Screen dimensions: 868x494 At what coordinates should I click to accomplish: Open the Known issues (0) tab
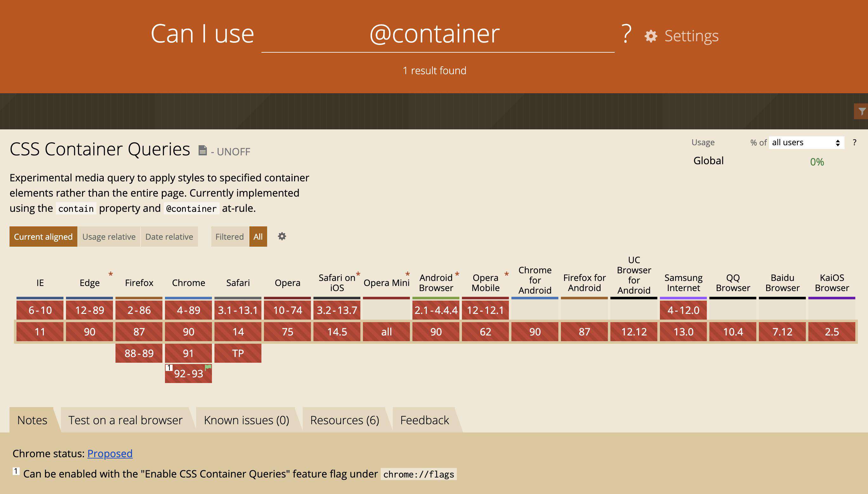tap(247, 420)
